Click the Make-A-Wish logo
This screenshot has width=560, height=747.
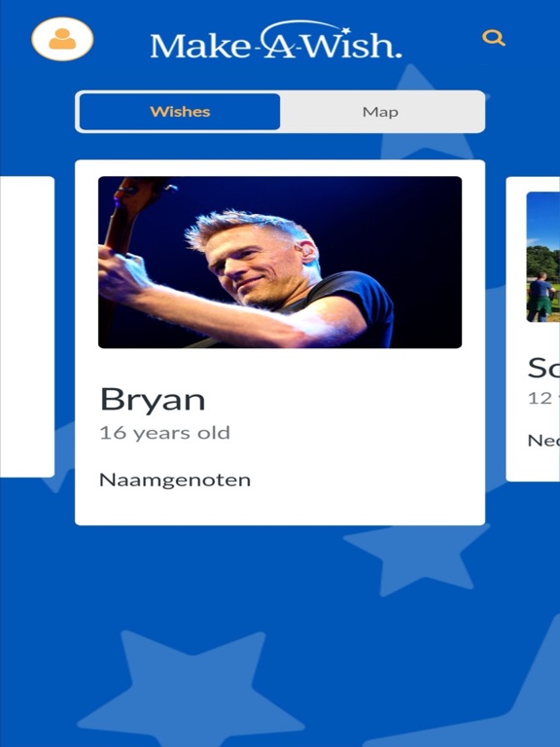(276, 41)
